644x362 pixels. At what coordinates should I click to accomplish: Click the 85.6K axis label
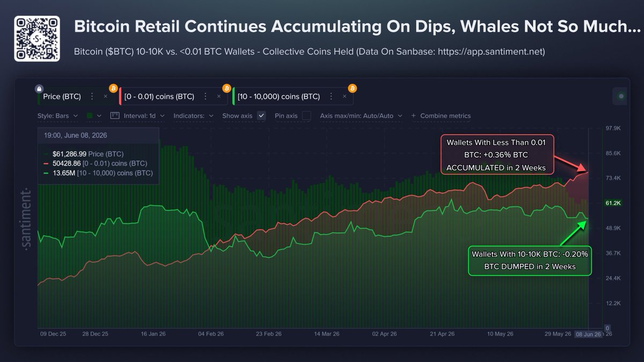[x=613, y=153]
